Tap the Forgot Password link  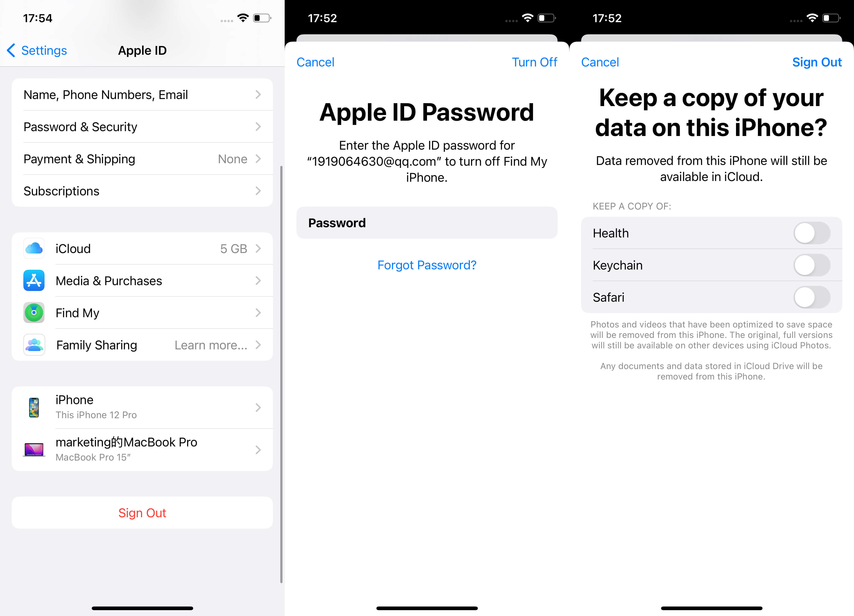(427, 264)
